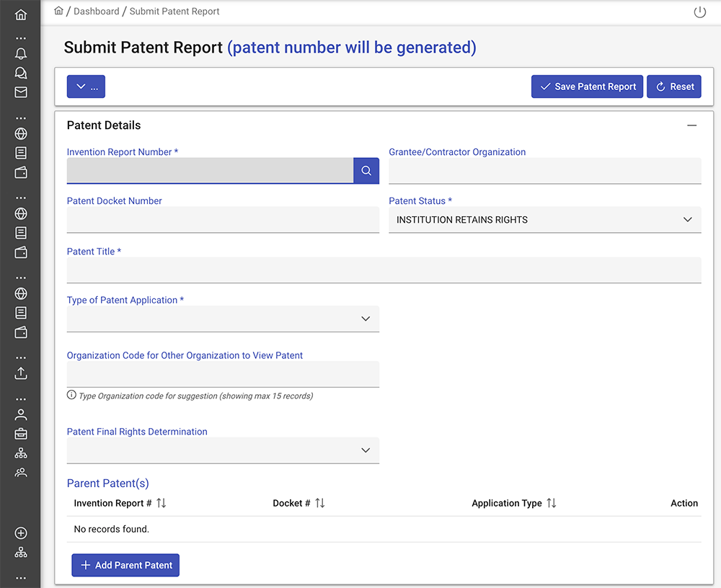
Task: Open Patent Final Rights Determination dropdown
Action: coord(223,450)
